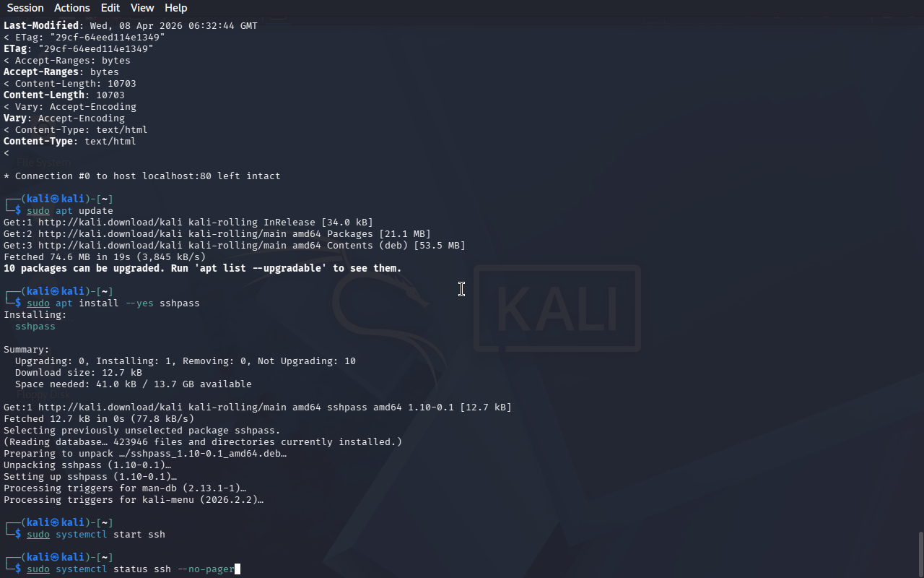Open the Edit menu

click(110, 8)
